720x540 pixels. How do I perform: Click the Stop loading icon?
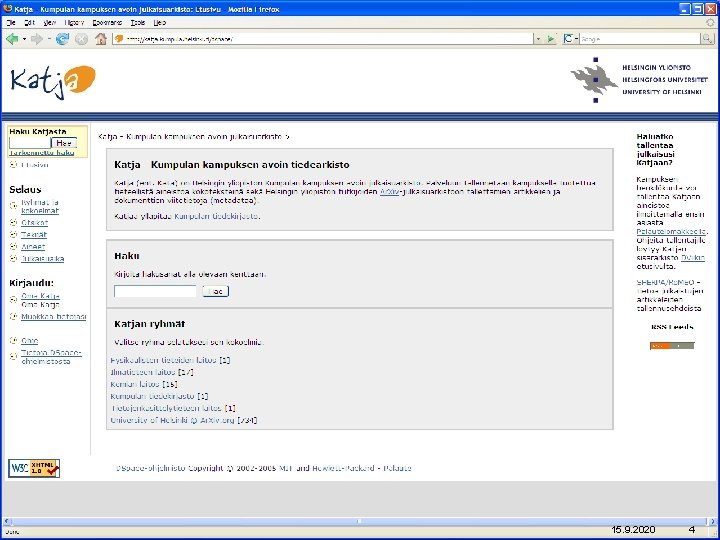click(x=81, y=39)
